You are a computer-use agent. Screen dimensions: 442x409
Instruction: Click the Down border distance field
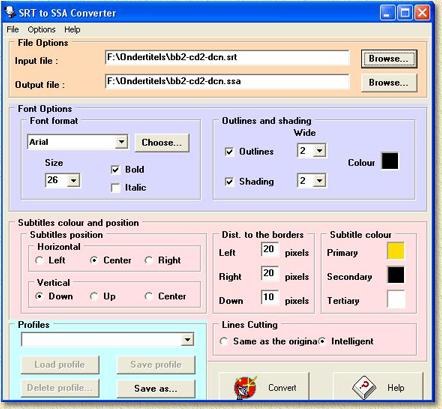pos(269,297)
